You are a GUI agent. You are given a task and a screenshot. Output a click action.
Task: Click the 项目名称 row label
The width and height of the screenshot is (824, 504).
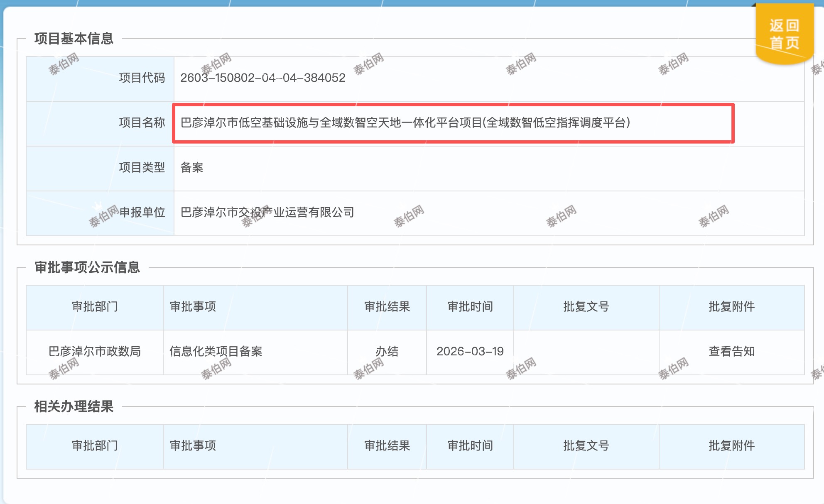[x=142, y=123]
